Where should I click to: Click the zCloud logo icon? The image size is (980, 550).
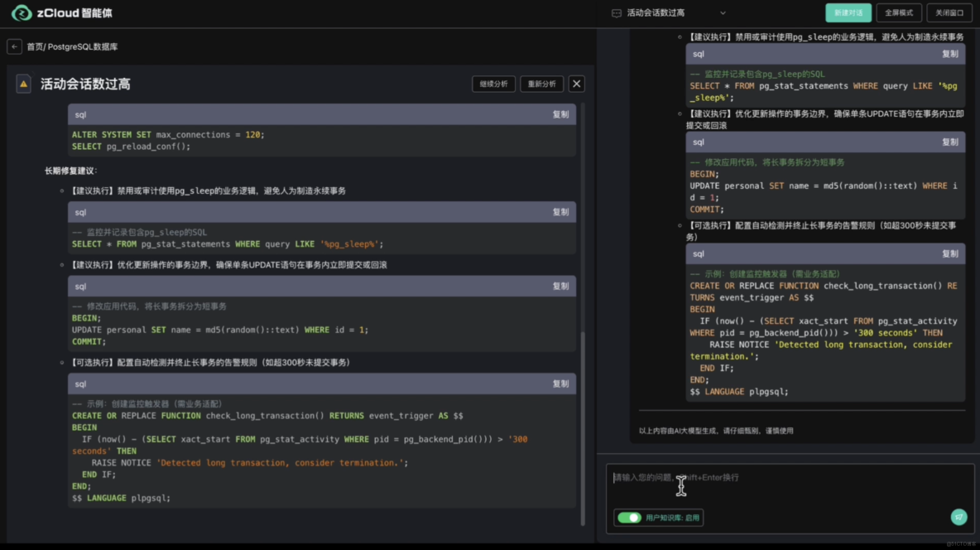(x=22, y=12)
